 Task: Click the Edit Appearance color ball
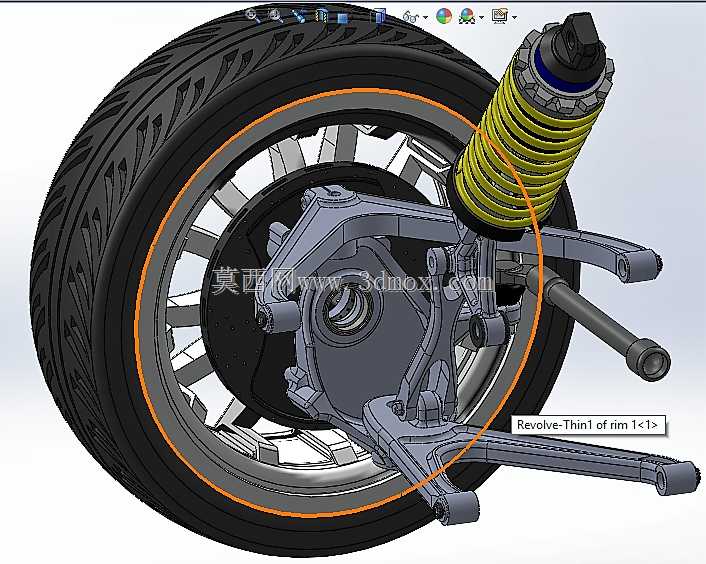pos(444,17)
